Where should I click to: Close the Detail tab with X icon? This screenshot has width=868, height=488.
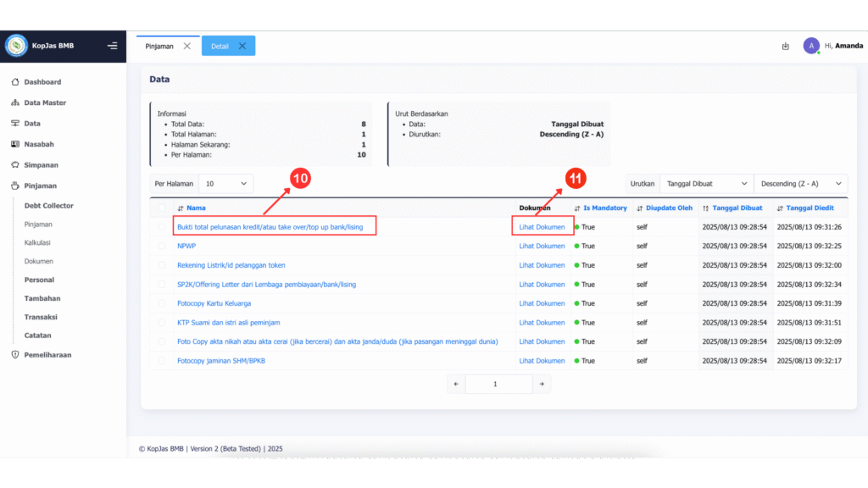pyautogui.click(x=242, y=46)
